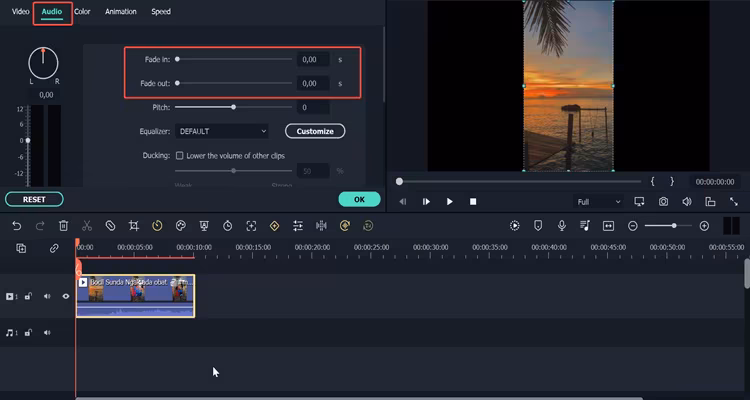This screenshot has height=400, width=750.
Task: Click the preview on monitor icon
Action: [640, 202]
